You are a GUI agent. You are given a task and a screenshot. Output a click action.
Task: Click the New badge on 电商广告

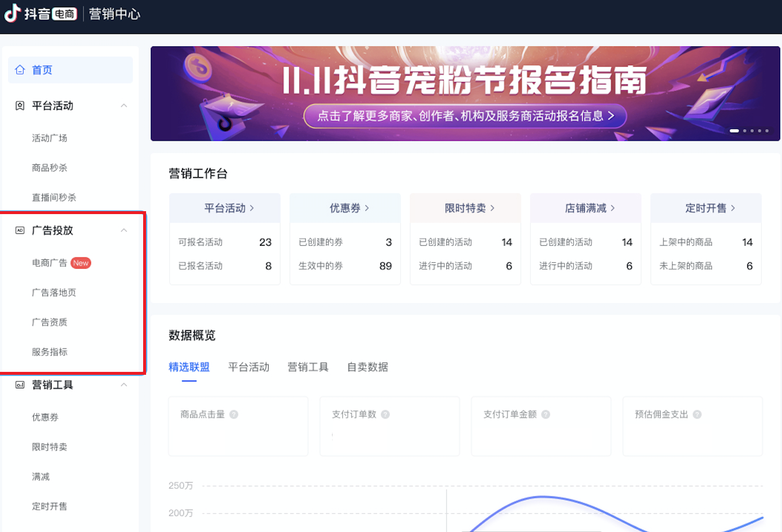click(x=81, y=263)
